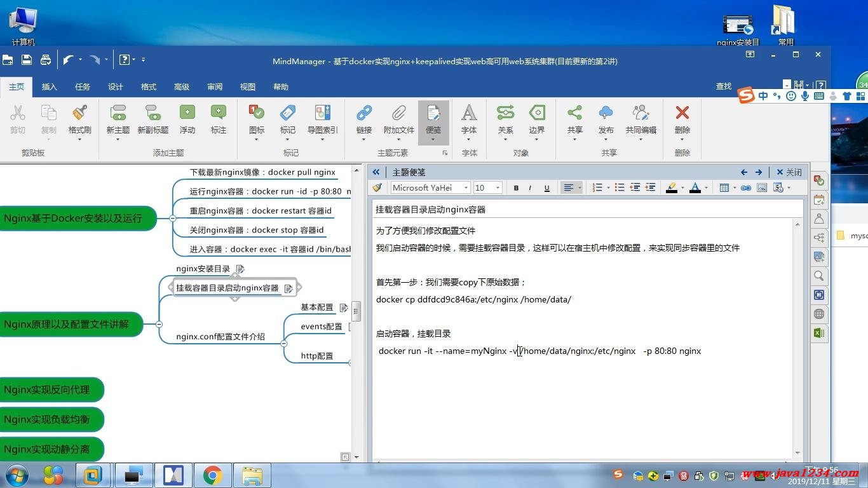This screenshot has width=868, height=488.
Task: Select the Format Painter (格式刷) tool
Action: point(80,119)
